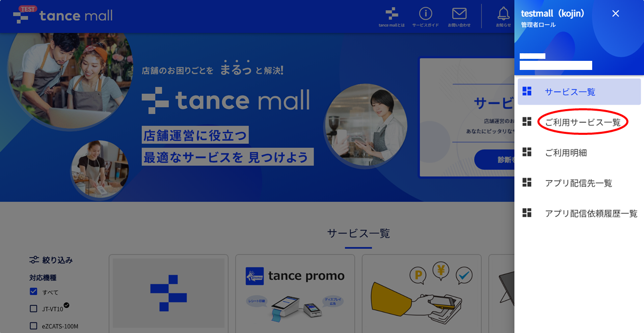Check the eZCATS-100M checkbox
The image size is (644, 333).
point(34,325)
